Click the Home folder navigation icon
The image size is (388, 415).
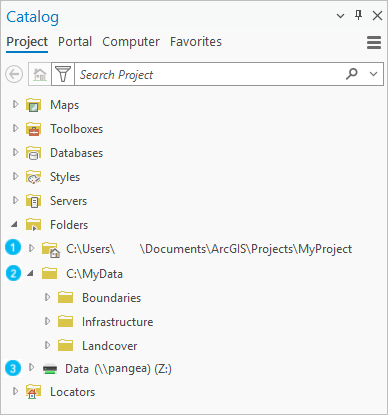(40, 74)
